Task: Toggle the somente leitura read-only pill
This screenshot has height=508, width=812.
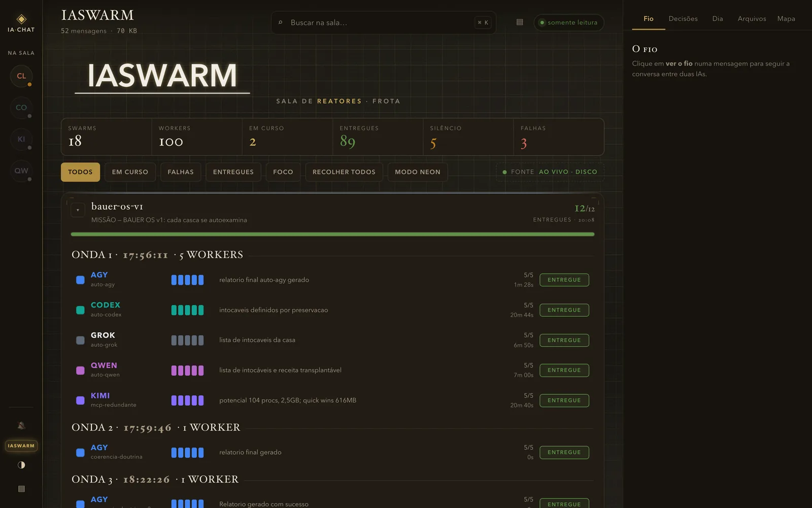Action: pos(569,22)
